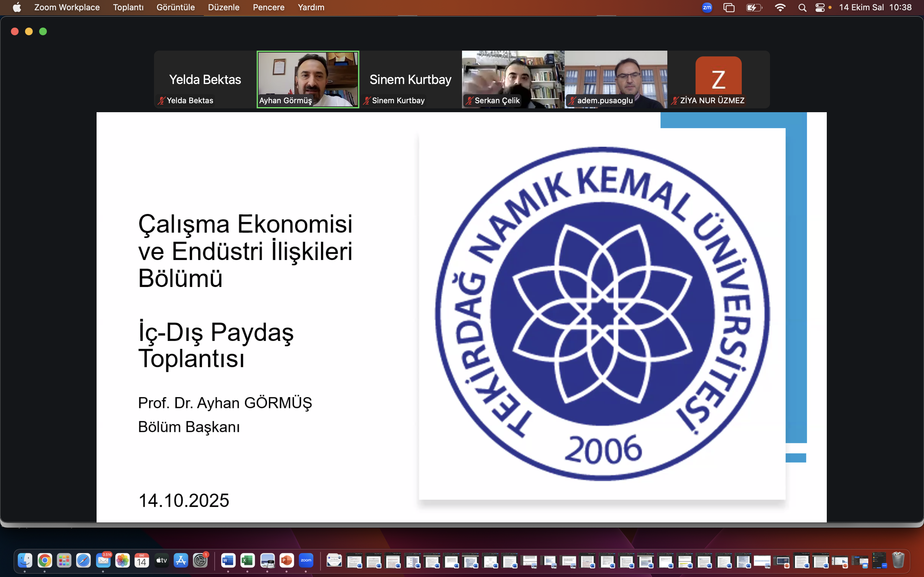
Task: Open Mail app with unread badge
Action: tap(103, 560)
